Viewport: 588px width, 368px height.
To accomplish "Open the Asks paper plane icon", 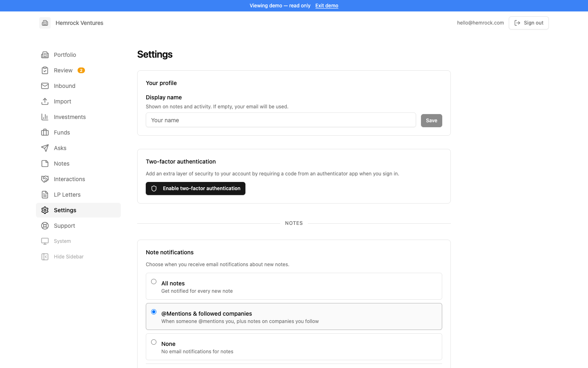I will coord(45,148).
